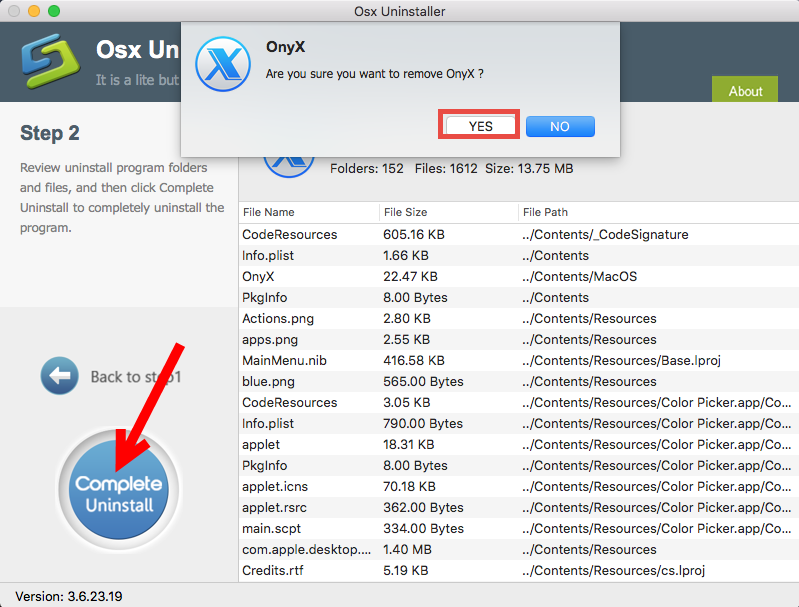Click the 70.18 KB size cell

pos(409,487)
